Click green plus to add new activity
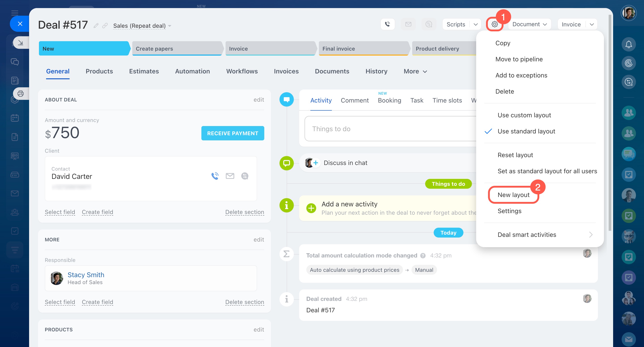 pos(311,208)
